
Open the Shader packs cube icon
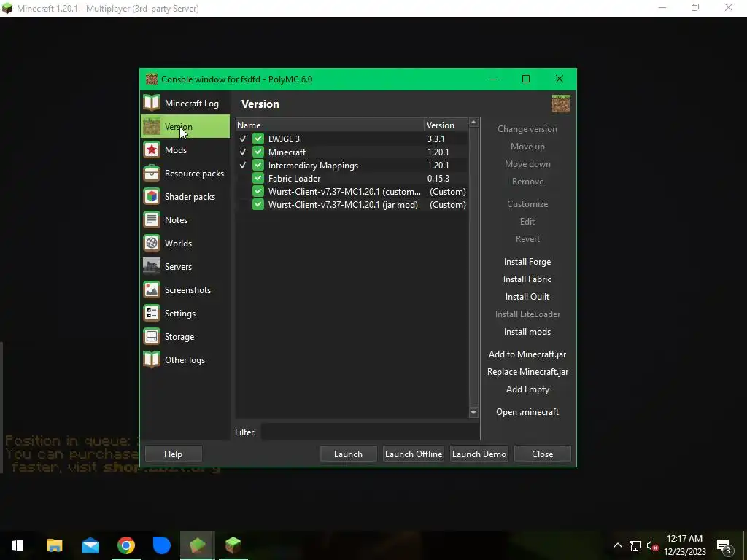pyautogui.click(x=152, y=196)
